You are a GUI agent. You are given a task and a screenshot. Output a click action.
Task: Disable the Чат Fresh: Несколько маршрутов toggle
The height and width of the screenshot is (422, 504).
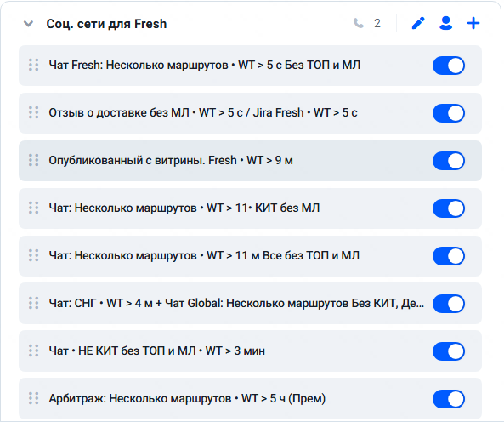[449, 66]
